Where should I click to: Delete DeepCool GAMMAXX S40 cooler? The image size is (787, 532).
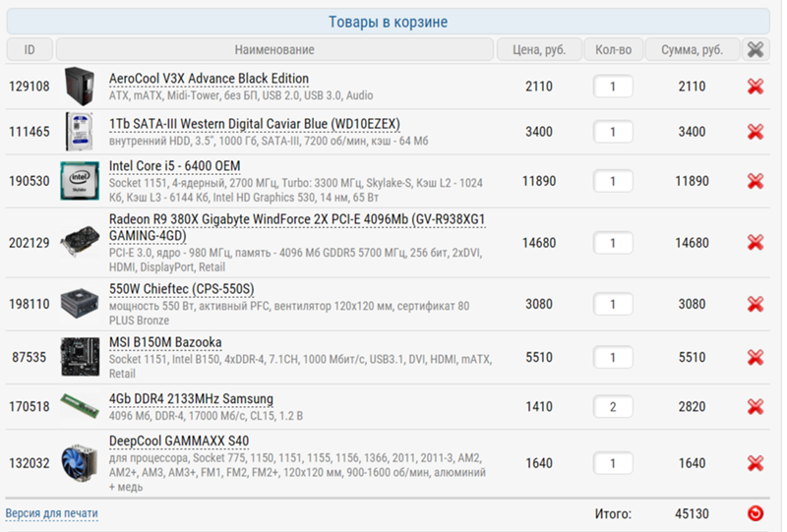(756, 463)
